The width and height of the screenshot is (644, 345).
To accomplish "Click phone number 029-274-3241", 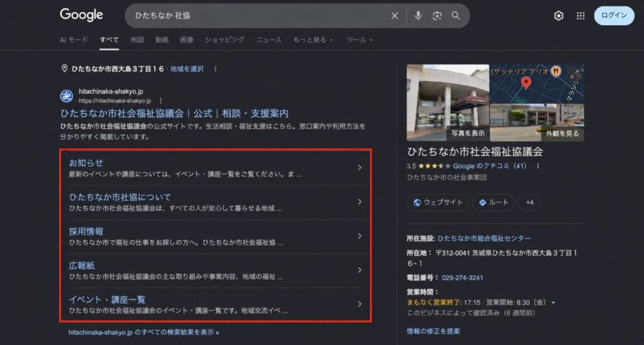I will click(x=462, y=278).
